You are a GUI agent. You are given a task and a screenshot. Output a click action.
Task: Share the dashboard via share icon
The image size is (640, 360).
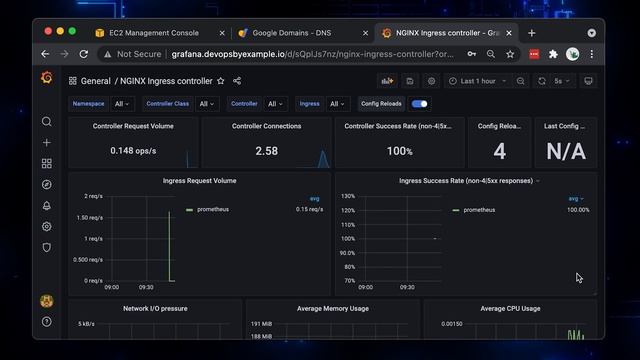(x=237, y=81)
